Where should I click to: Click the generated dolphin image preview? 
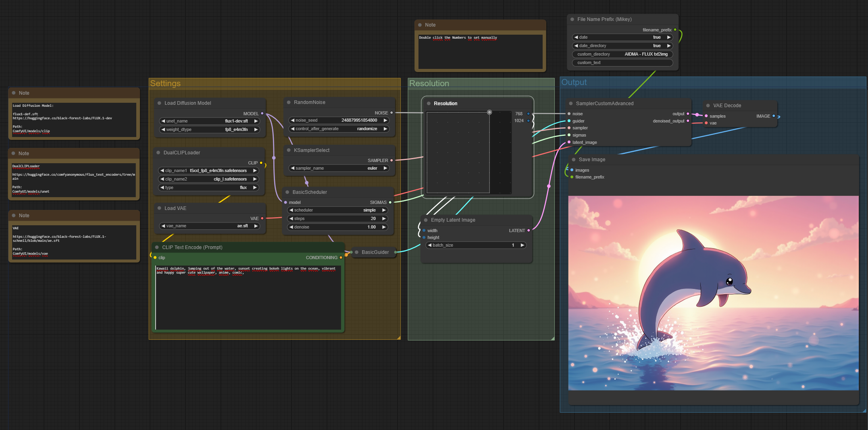point(713,293)
